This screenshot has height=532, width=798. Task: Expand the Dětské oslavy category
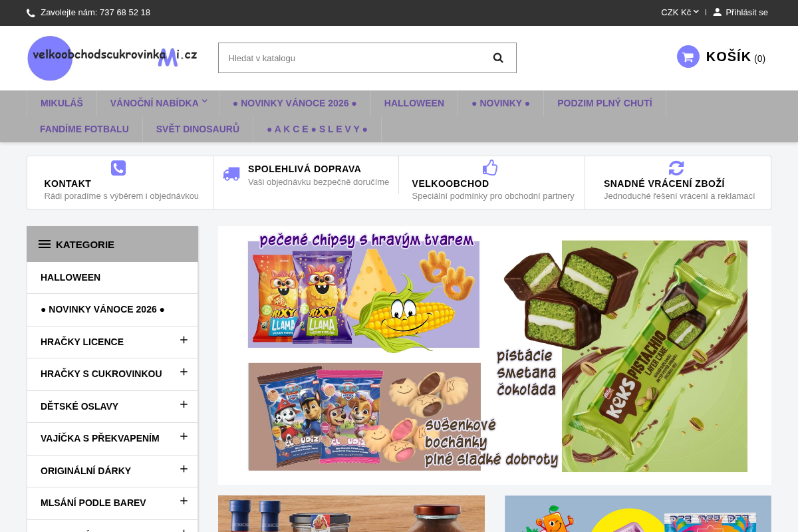coord(184,404)
